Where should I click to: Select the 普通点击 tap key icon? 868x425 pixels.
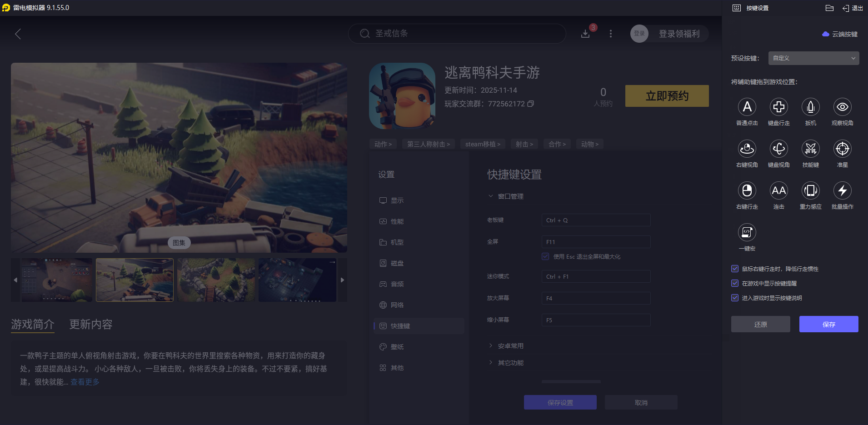pyautogui.click(x=747, y=107)
